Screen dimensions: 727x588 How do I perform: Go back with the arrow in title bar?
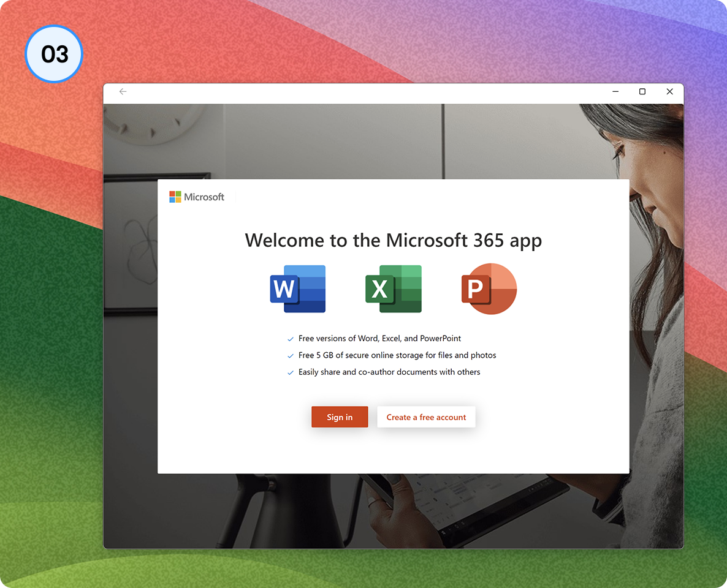tap(123, 92)
